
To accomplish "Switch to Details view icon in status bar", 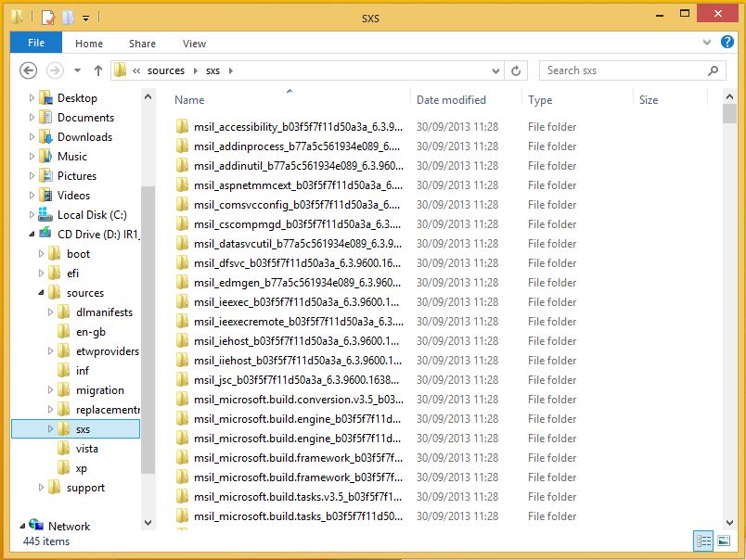I will point(703,541).
